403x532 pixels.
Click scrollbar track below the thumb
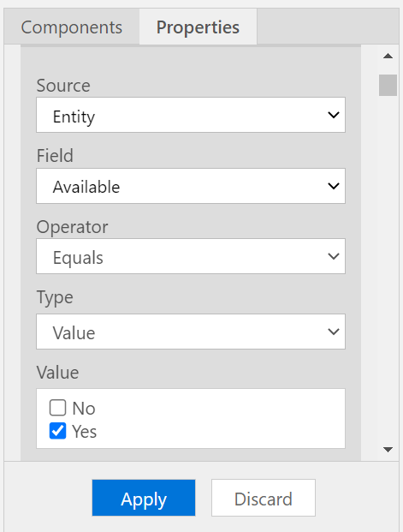(388, 268)
